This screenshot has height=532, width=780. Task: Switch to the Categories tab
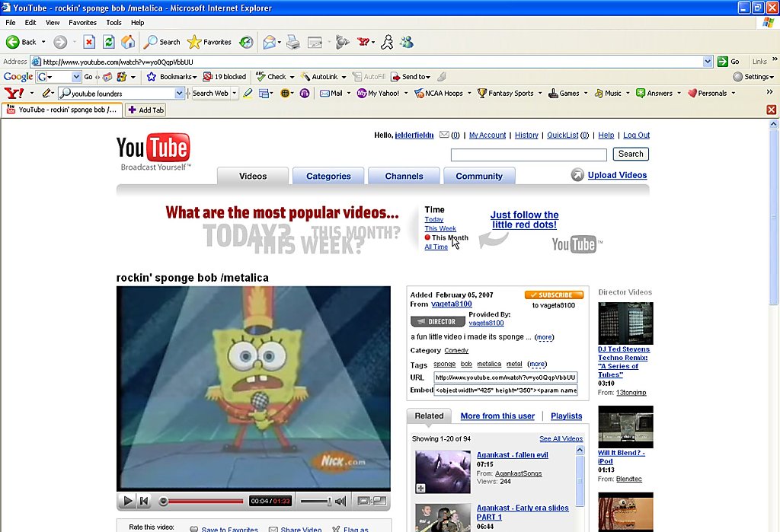(x=328, y=176)
